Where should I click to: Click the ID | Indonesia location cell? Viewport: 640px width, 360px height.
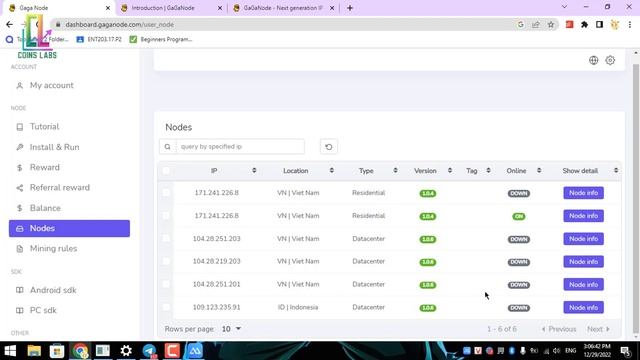tap(298, 307)
